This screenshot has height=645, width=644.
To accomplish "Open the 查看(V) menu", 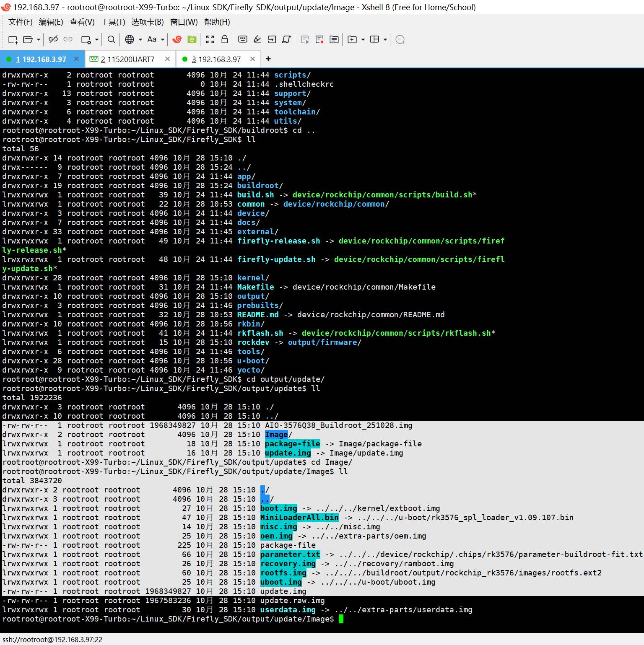I will pyautogui.click(x=82, y=22).
